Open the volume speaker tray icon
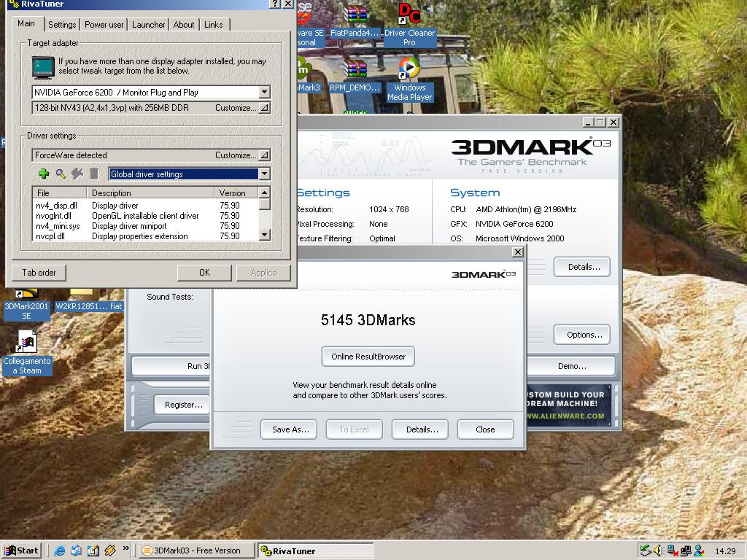Image resolution: width=747 pixels, height=560 pixels. coord(659,551)
